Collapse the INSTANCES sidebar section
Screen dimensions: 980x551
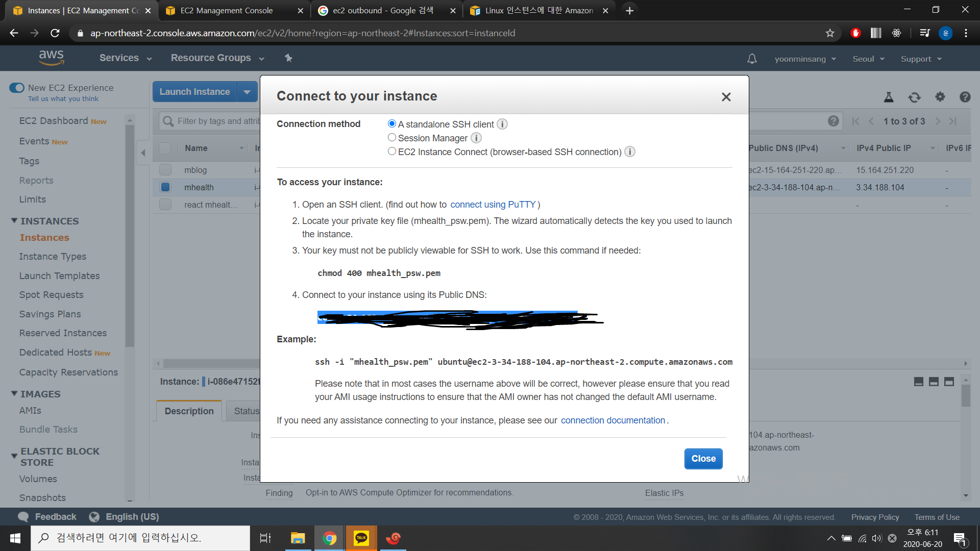[14, 221]
